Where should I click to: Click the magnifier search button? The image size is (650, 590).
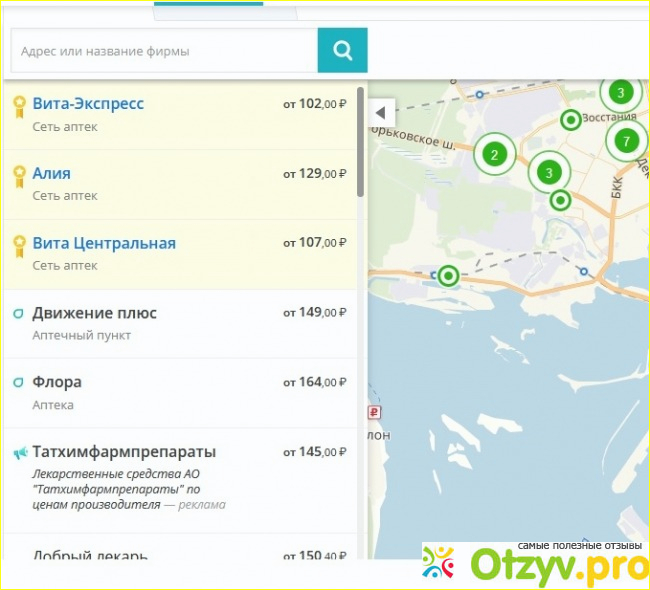tap(342, 50)
